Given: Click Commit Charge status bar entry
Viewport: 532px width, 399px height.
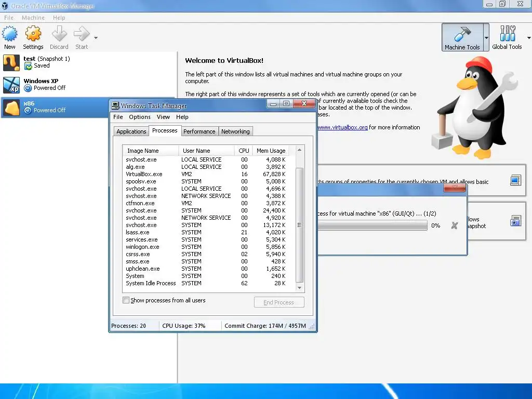Looking at the screenshot, I should [265, 326].
